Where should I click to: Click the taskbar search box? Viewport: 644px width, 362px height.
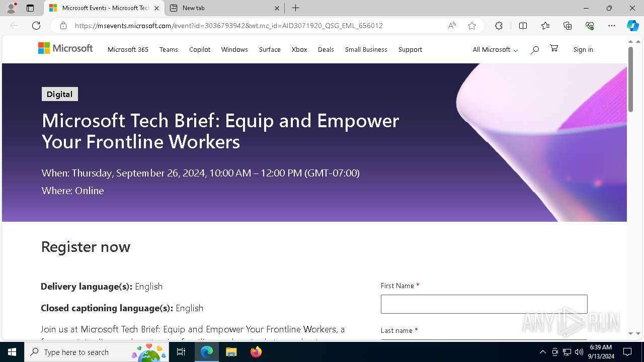(97, 352)
